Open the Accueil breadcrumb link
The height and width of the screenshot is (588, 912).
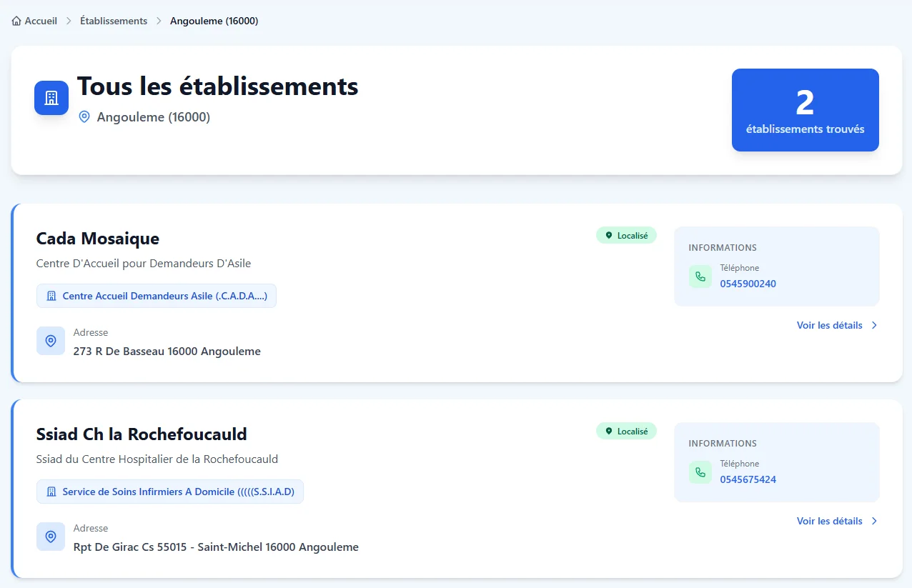pyautogui.click(x=41, y=21)
